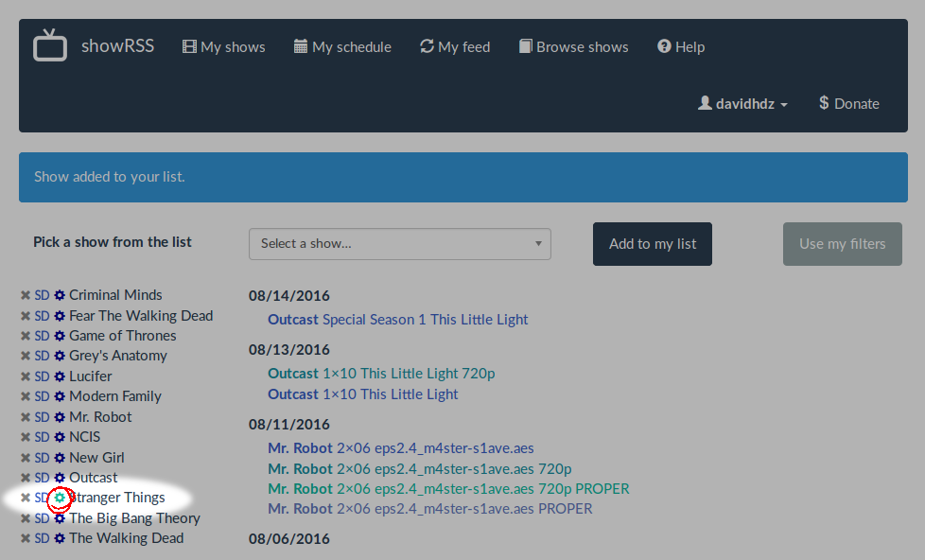Open Outcast 1×10 This Little Light 720p
Image resolution: width=925 pixels, height=560 pixels.
[x=381, y=374]
